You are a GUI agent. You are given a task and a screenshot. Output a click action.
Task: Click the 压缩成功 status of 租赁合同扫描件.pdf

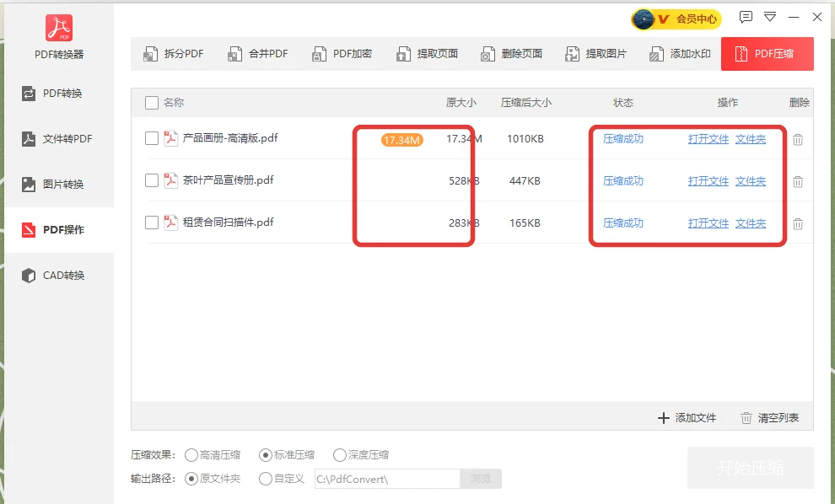(x=623, y=223)
